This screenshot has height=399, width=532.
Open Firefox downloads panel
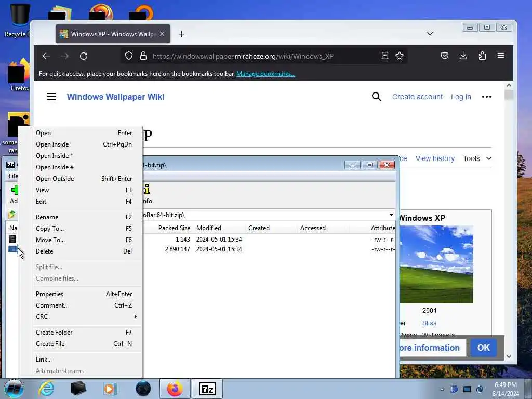tap(463, 56)
